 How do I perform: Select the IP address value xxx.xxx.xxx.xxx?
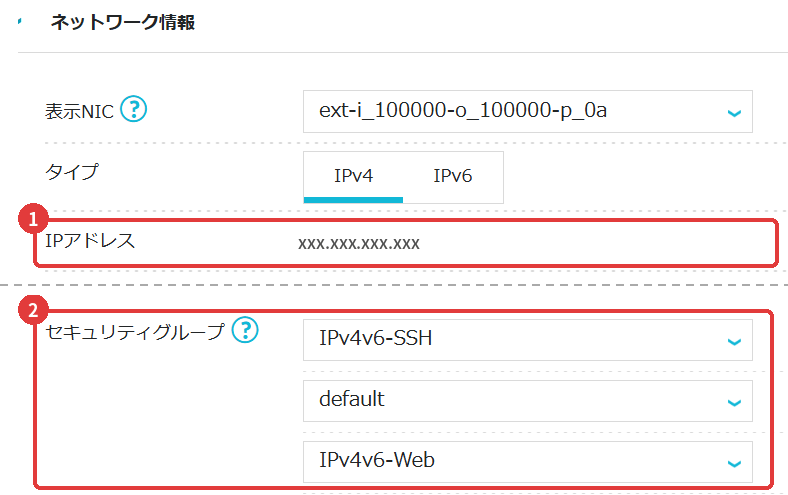359,244
